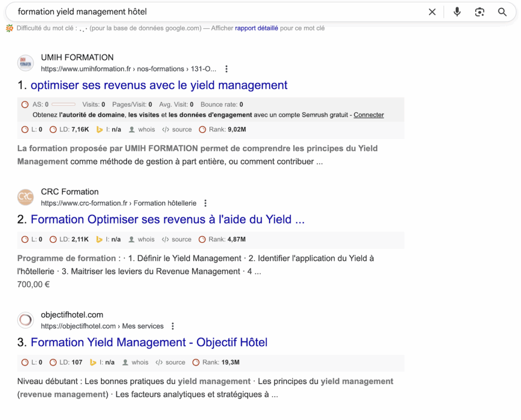Viewport: 521px width, 420px height.
Task: Click the Rank icon beside 4,87M
Action: pyautogui.click(x=202, y=239)
